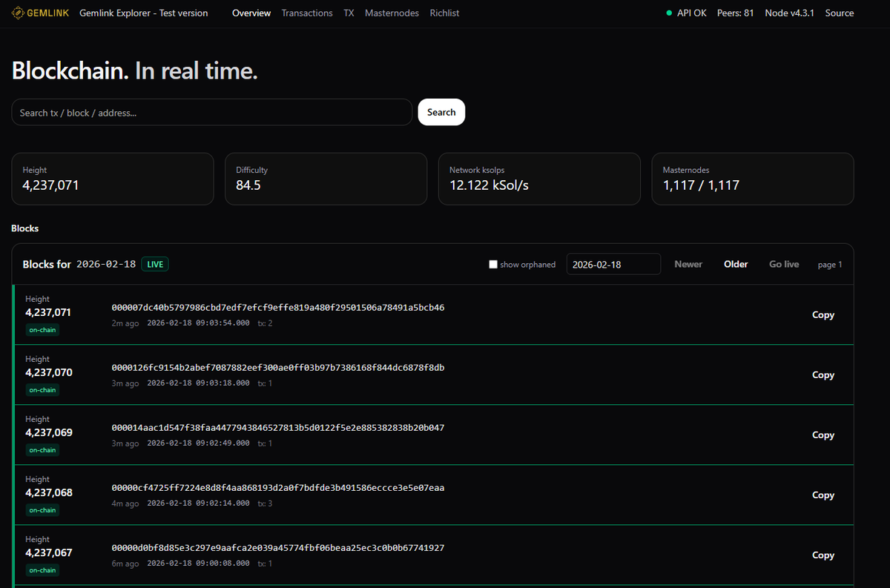890x588 pixels.
Task: Click the page 1 indicator
Action: [830, 265]
